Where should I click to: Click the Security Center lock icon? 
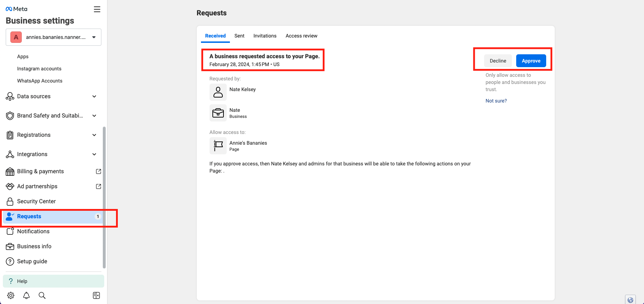(10, 201)
